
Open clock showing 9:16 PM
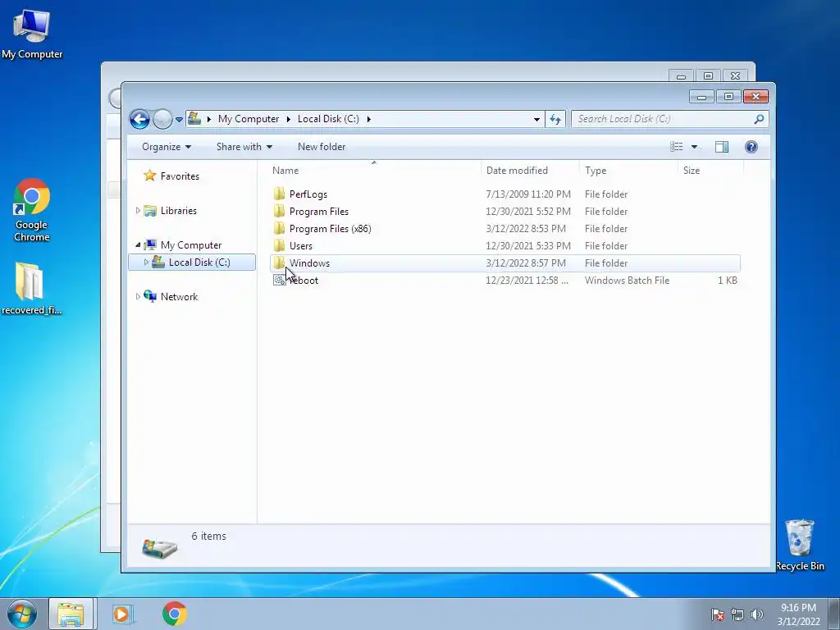click(798, 614)
